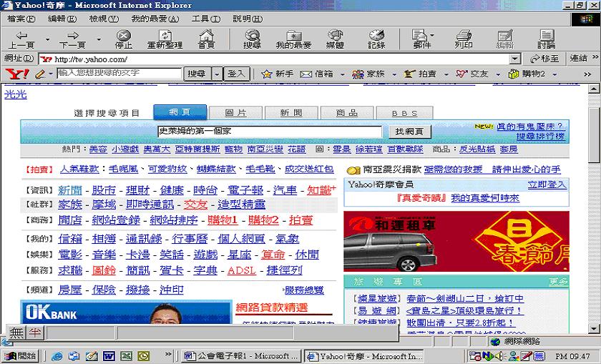Click the 找網頁 search button

click(x=409, y=132)
